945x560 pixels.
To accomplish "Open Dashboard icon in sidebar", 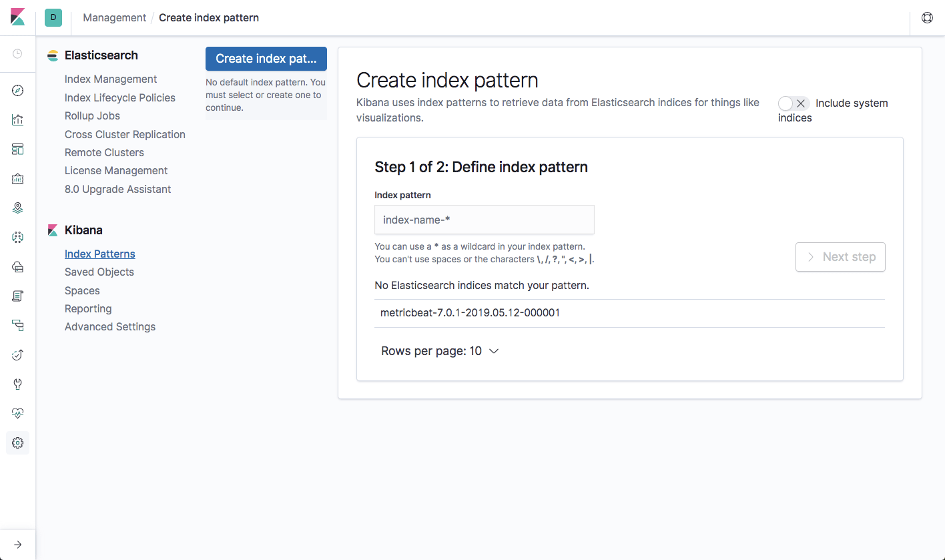I will point(17,149).
